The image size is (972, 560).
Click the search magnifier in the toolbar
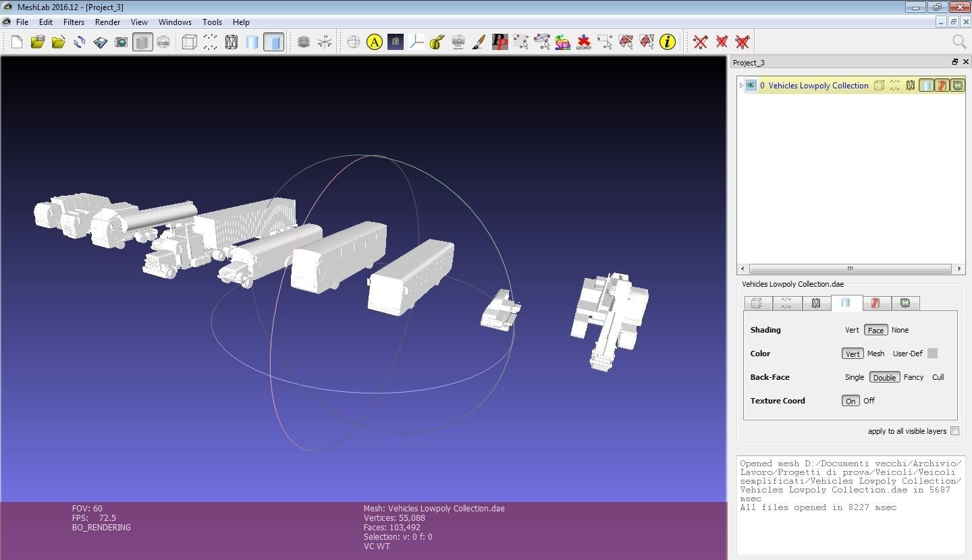(x=959, y=42)
